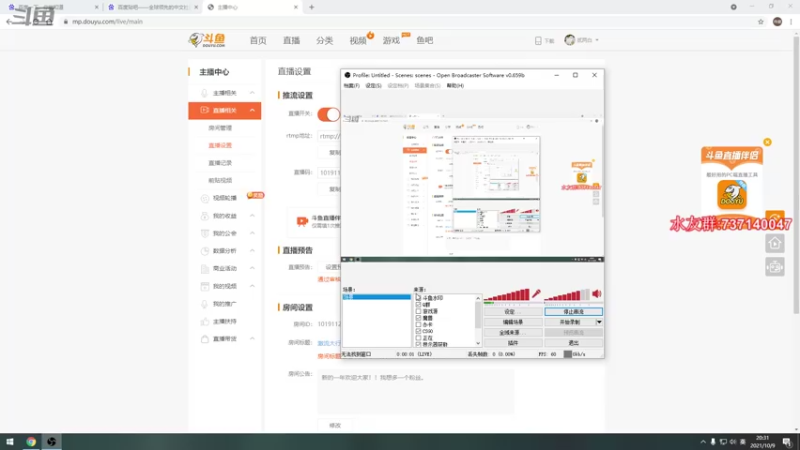Toggle the CSGO source checkbox
Screen dimensions: 800x450
click(418, 331)
